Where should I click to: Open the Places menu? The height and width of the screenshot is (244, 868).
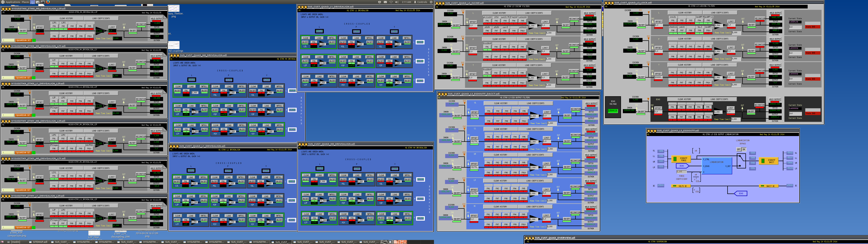25,2
